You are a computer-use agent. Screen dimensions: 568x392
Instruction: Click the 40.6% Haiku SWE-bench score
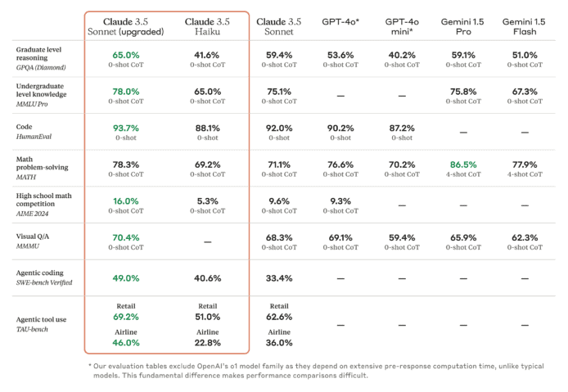tap(207, 278)
